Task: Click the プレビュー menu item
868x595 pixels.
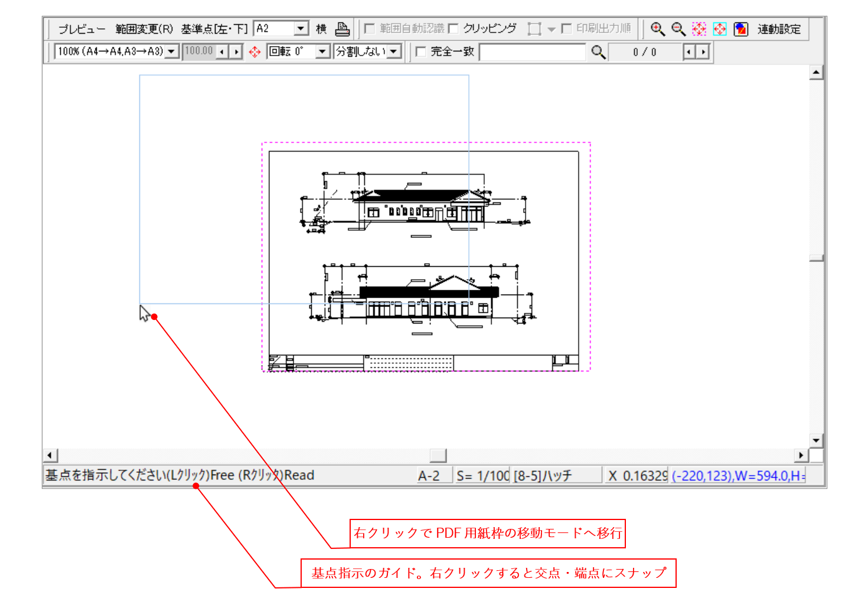Action: (81, 29)
